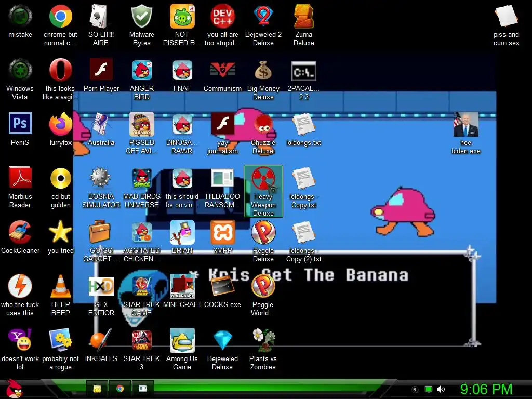Click the red bird Start button

pyautogui.click(x=14, y=389)
